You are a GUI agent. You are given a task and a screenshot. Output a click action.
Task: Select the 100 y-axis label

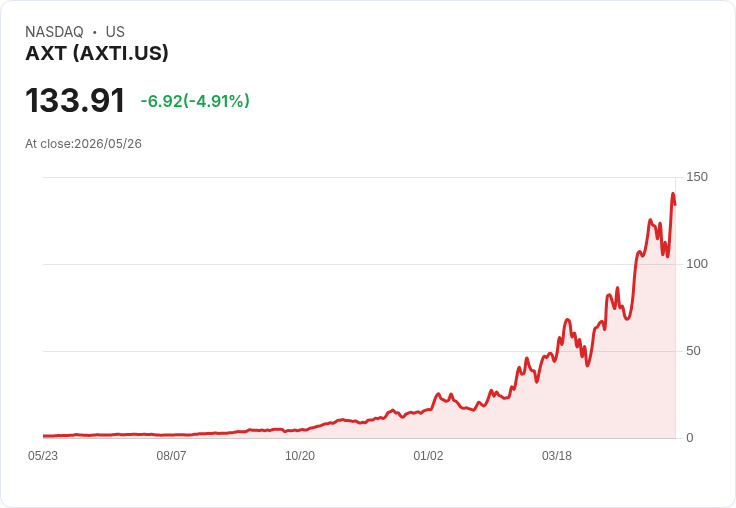point(697,264)
